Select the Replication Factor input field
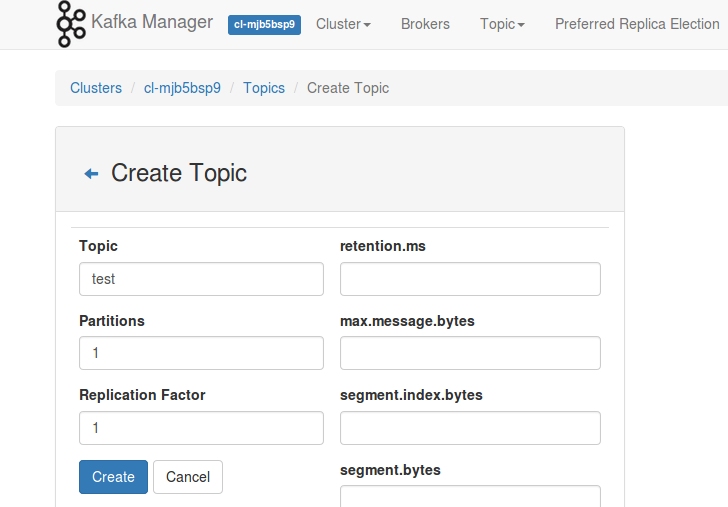 (x=201, y=427)
